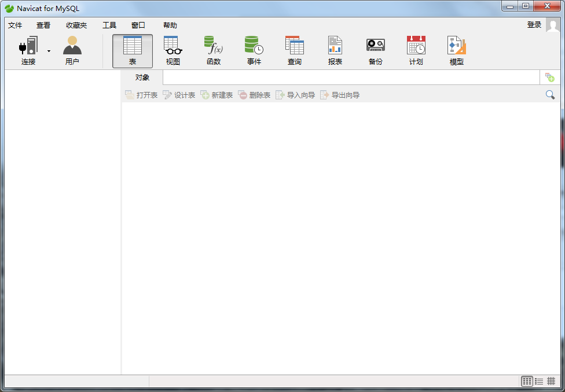Open the 报表 (Report) toolbar icon
Image resolution: width=565 pixels, height=392 pixels.
click(x=335, y=51)
